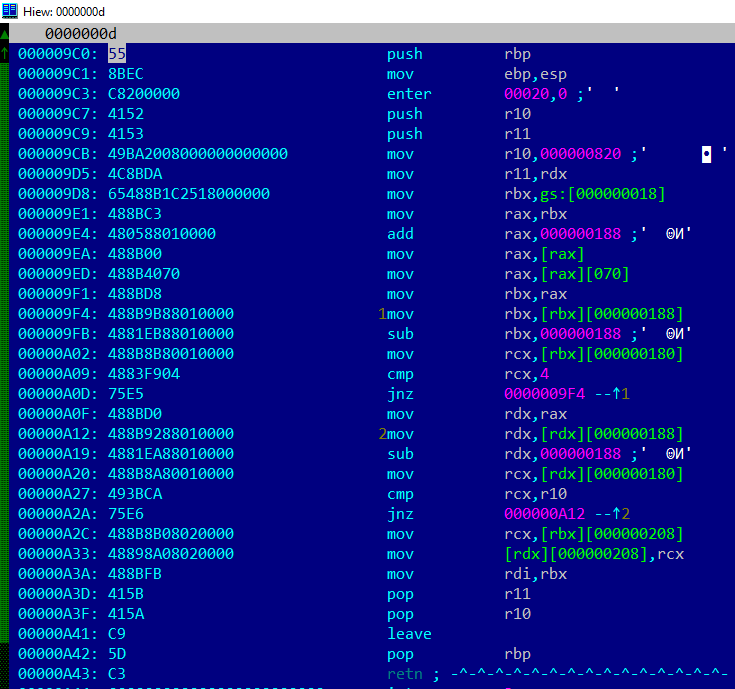Select bytes 49BA2008000000000000

[x=198, y=154]
